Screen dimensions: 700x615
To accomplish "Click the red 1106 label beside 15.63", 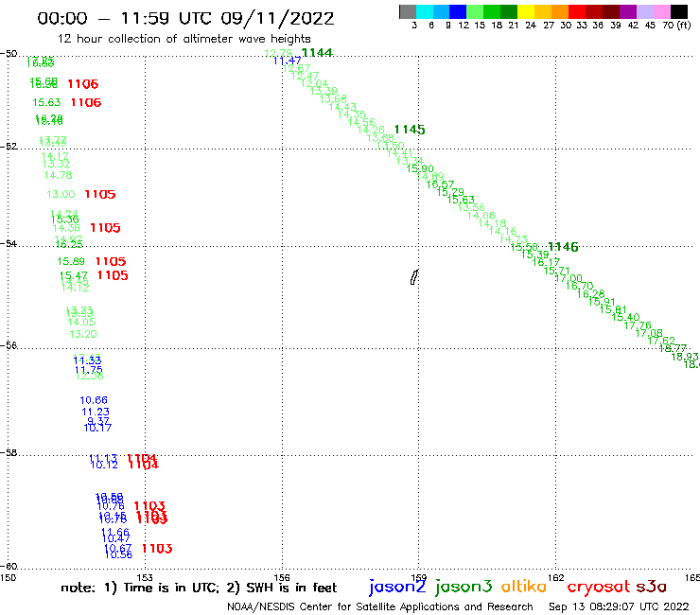I will coord(86,103).
